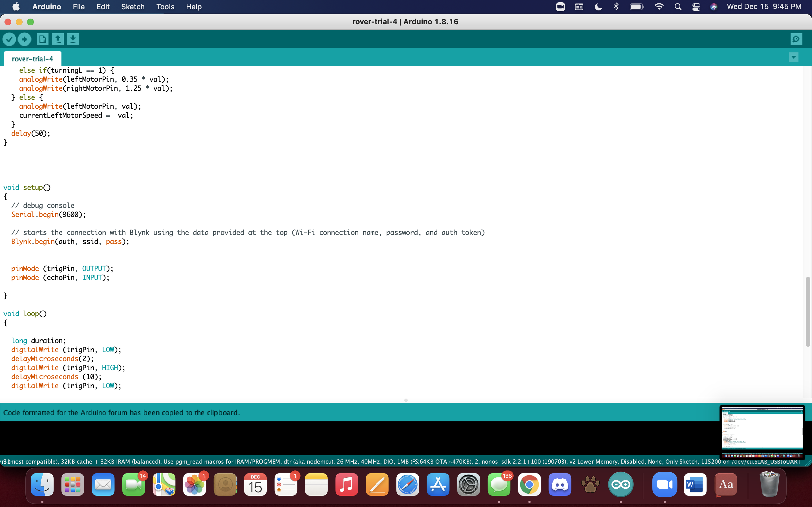Open Arduino app in the Dock
This screenshot has width=812, height=507.
coord(620,484)
